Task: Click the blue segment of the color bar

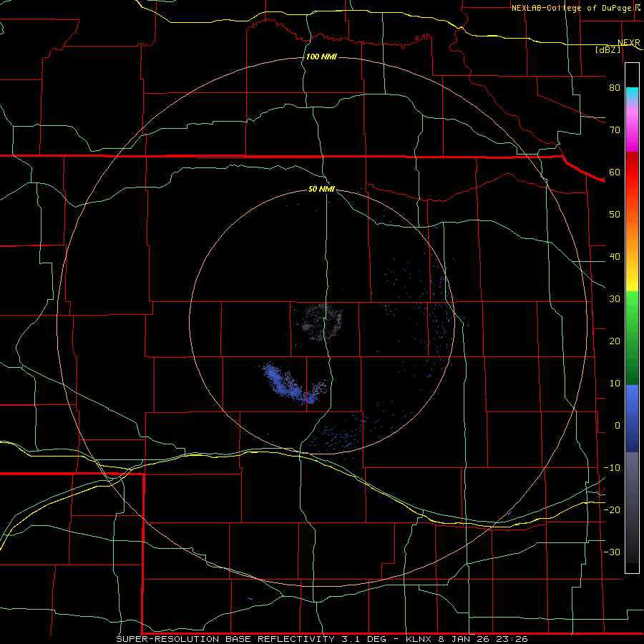Action: click(x=632, y=418)
